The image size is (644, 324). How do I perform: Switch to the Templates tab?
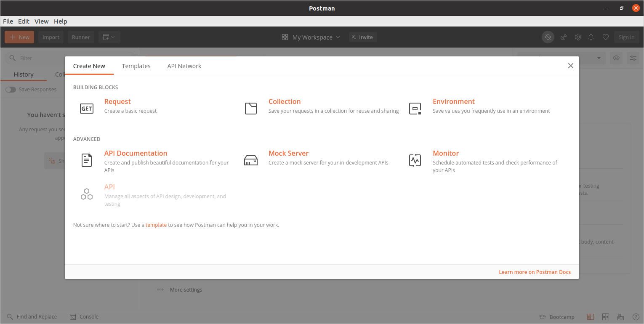point(136,66)
